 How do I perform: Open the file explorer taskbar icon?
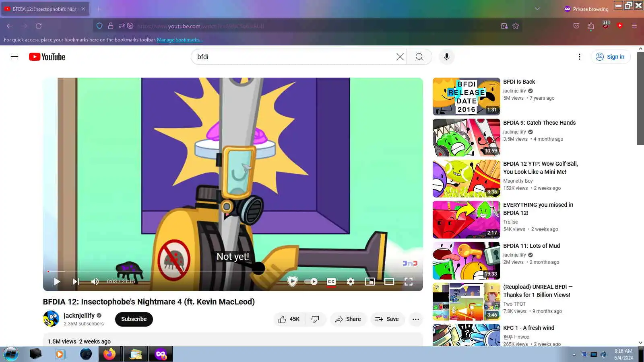click(135, 354)
